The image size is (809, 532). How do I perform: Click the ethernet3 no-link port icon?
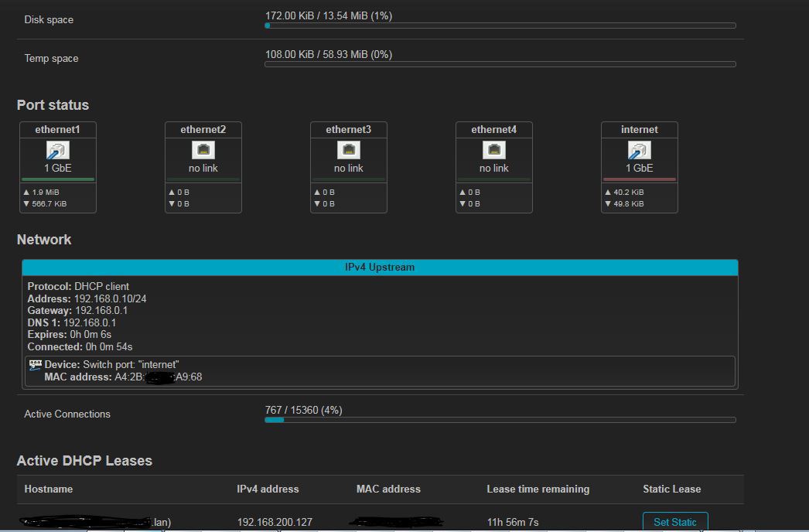[x=349, y=150]
